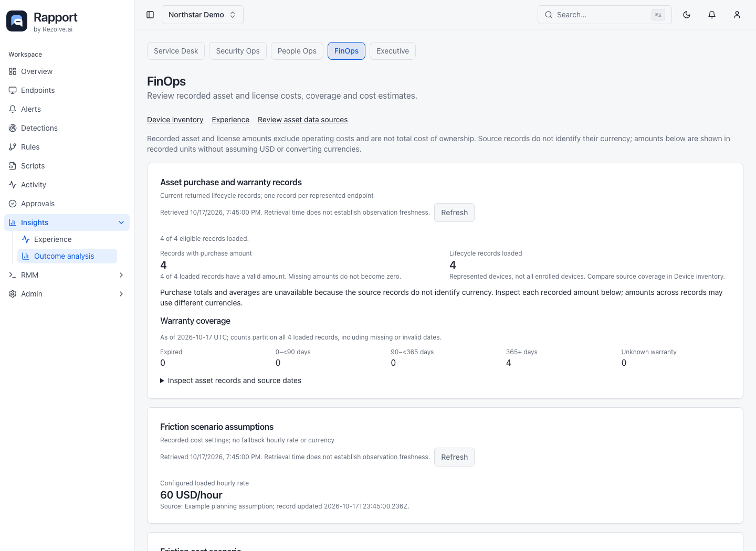Click the Alerts bell icon in sidebar

(13, 109)
